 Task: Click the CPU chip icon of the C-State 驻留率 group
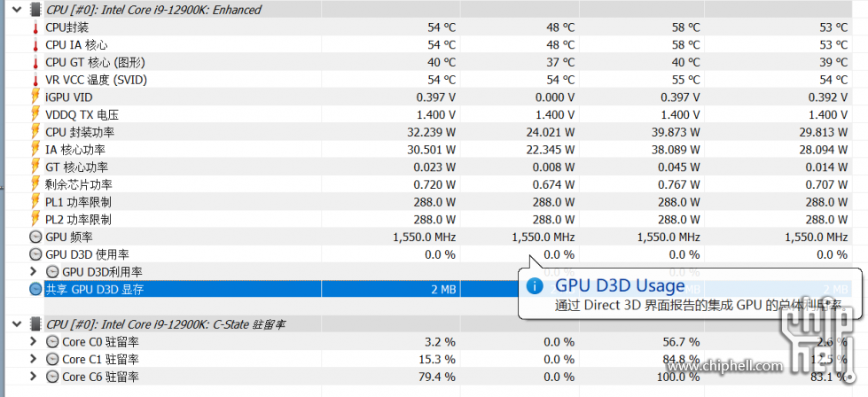pos(35,324)
